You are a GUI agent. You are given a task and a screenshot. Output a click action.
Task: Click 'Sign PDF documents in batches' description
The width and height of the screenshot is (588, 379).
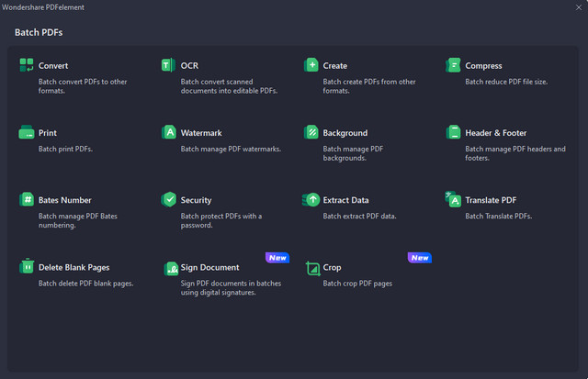click(x=231, y=287)
